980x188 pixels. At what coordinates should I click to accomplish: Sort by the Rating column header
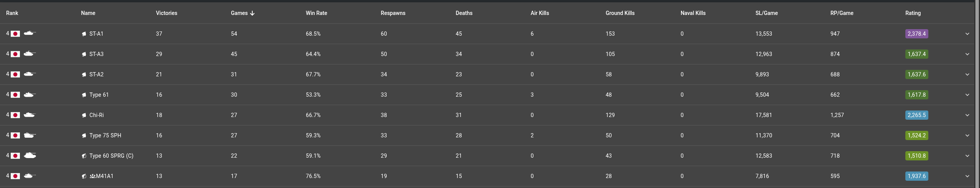pos(913,13)
